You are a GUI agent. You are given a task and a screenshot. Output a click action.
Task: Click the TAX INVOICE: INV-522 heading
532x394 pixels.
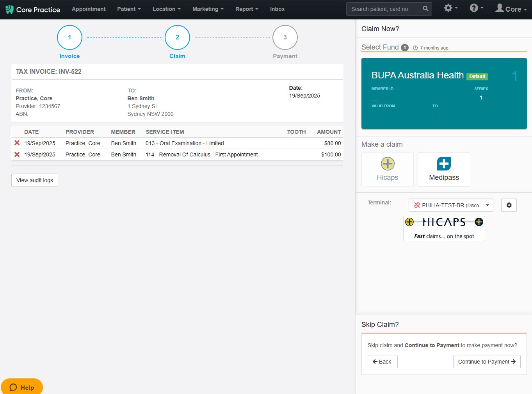pos(49,71)
